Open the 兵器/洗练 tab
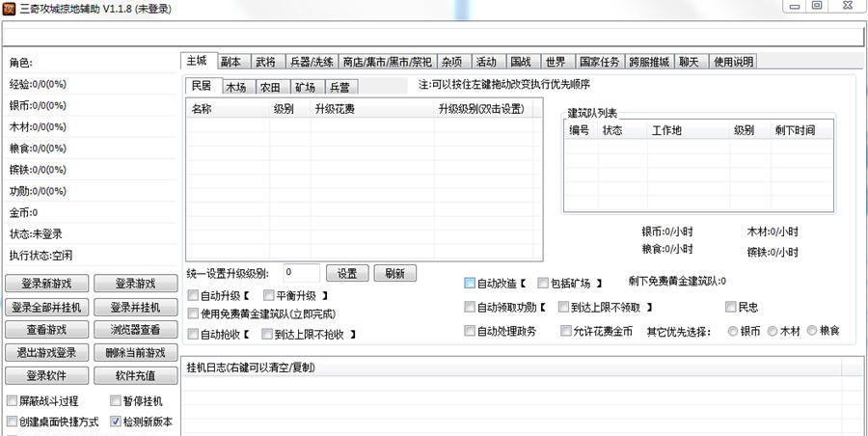The width and height of the screenshot is (868, 436). pos(312,62)
